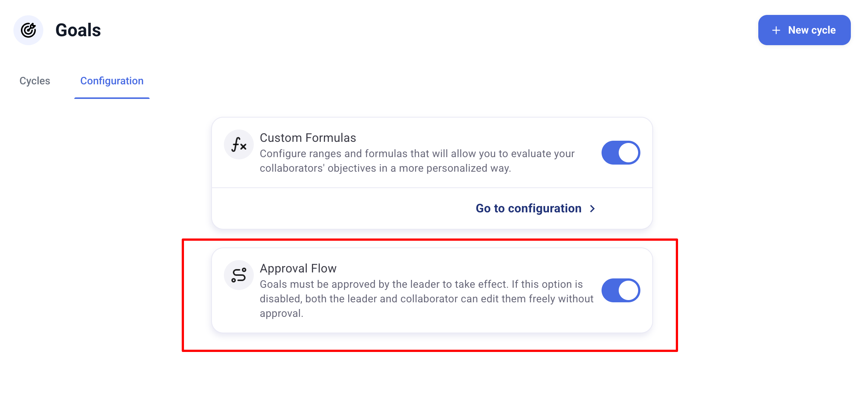Switch to the Cycles tab
Screen dimensions: 868x418
[35, 81]
